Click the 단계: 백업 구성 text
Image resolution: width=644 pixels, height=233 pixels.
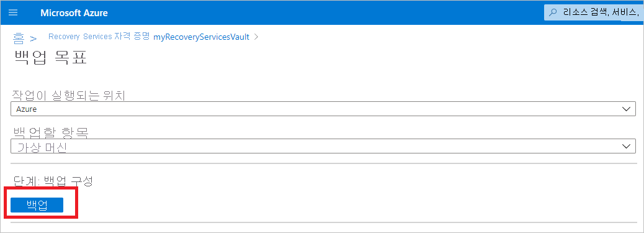pos(52,181)
